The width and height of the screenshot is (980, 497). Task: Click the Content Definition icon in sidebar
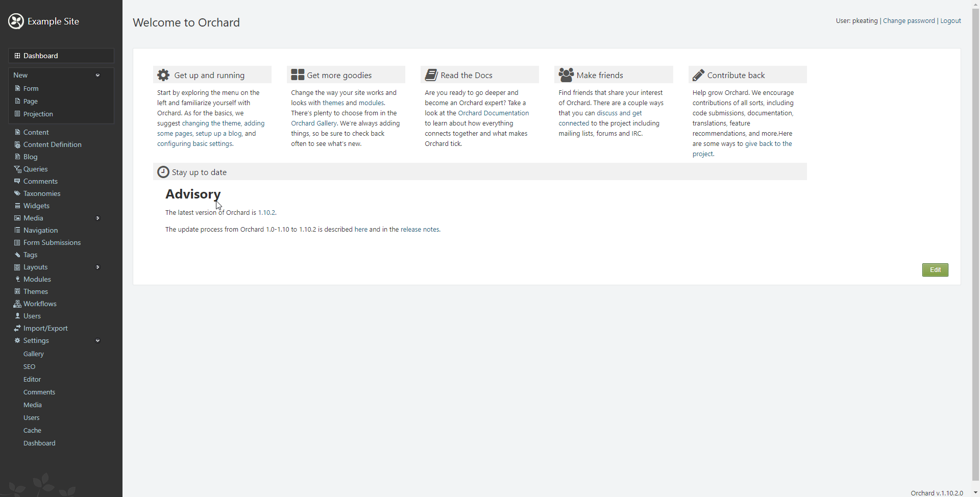pos(17,144)
